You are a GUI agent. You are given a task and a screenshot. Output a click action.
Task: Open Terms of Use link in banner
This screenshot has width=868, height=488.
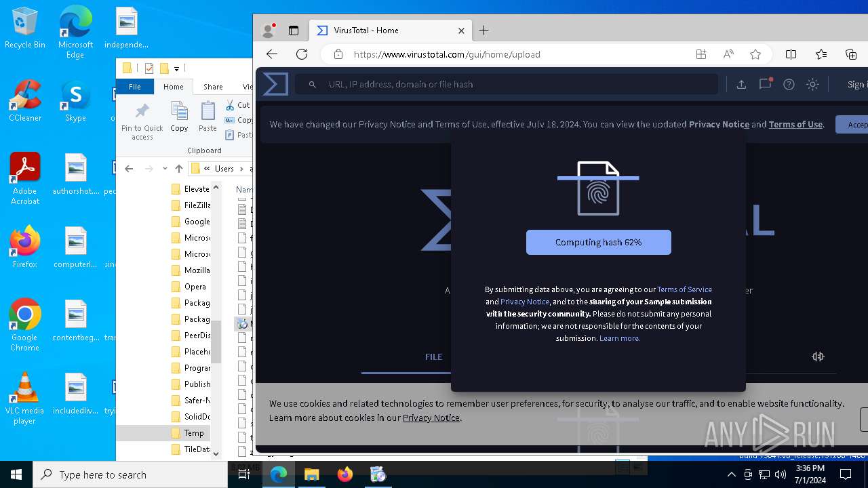795,125
